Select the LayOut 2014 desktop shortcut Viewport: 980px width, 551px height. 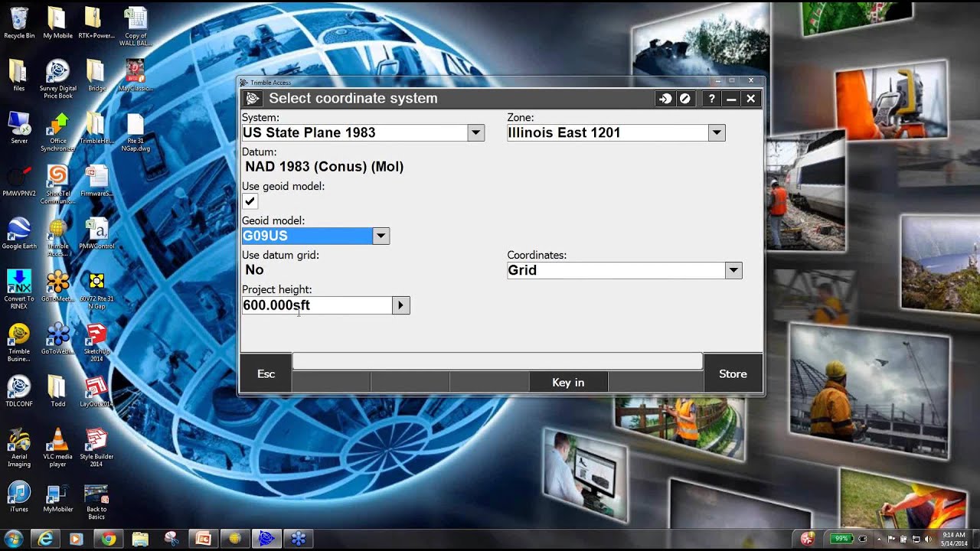pos(96,392)
